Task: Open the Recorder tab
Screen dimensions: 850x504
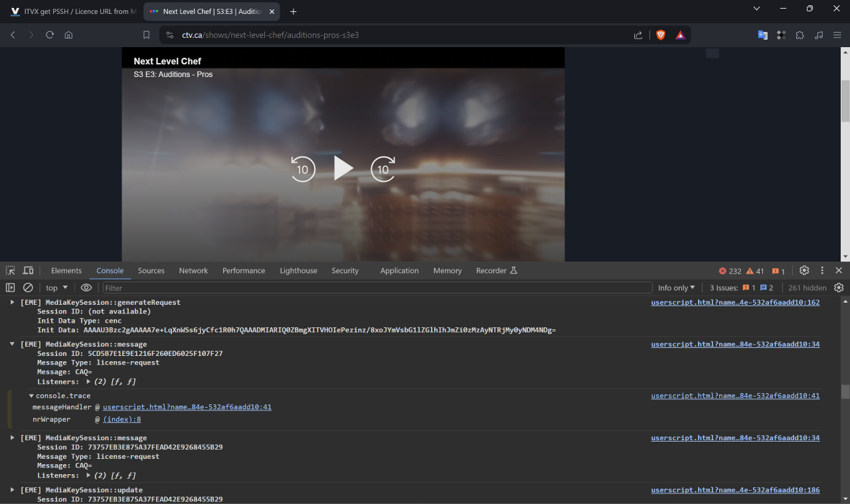Action: click(497, 270)
